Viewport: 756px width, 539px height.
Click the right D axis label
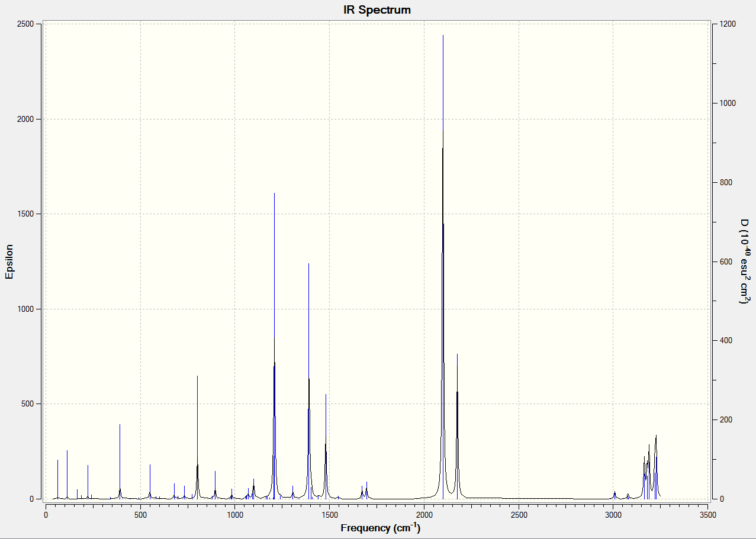click(745, 261)
